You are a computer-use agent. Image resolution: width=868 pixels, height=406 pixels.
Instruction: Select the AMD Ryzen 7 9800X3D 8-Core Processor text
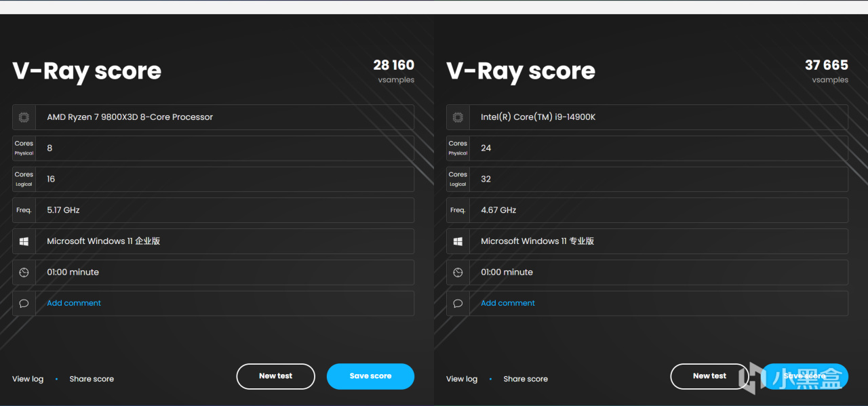point(130,117)
